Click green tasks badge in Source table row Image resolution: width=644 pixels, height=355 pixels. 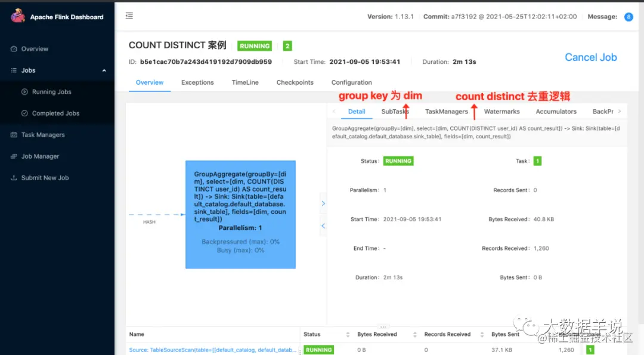tap(590, 350)
